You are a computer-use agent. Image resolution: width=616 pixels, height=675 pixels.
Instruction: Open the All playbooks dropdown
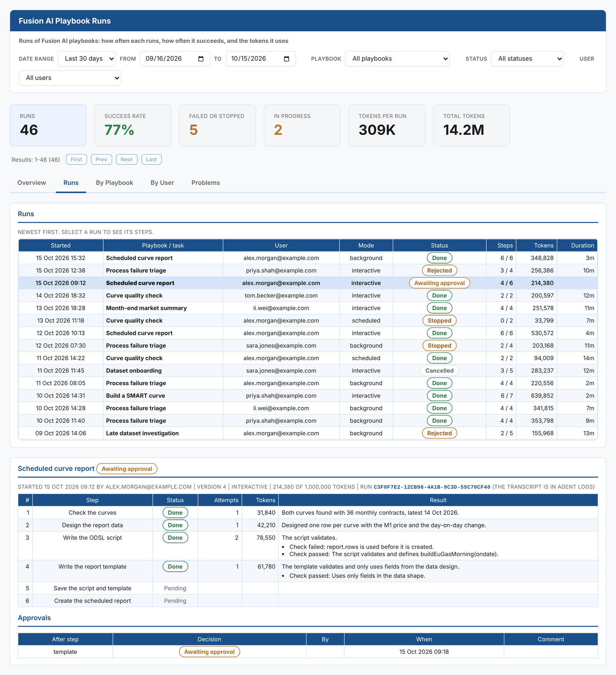(x=397, y=59)
